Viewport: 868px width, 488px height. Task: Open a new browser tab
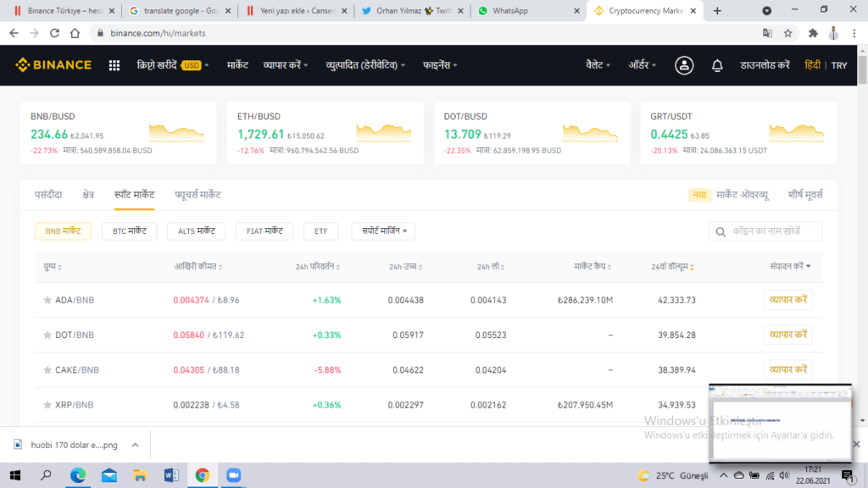coord(717,10)
